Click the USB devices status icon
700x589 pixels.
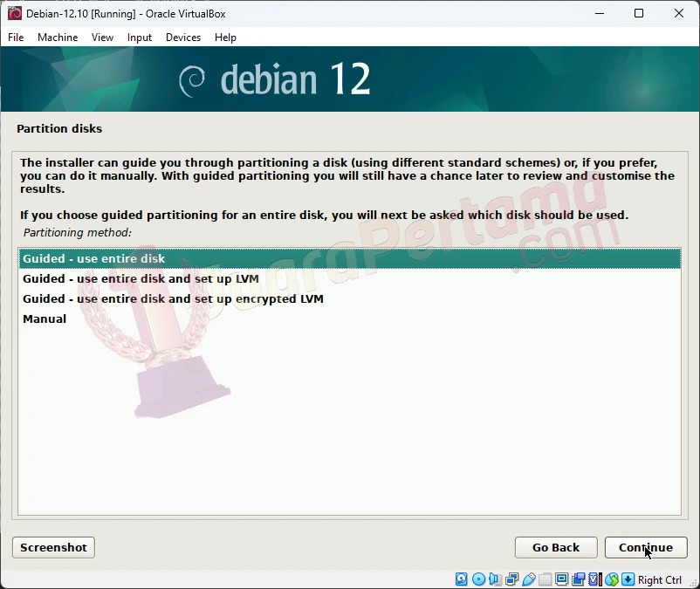click(x=528, y=579)
